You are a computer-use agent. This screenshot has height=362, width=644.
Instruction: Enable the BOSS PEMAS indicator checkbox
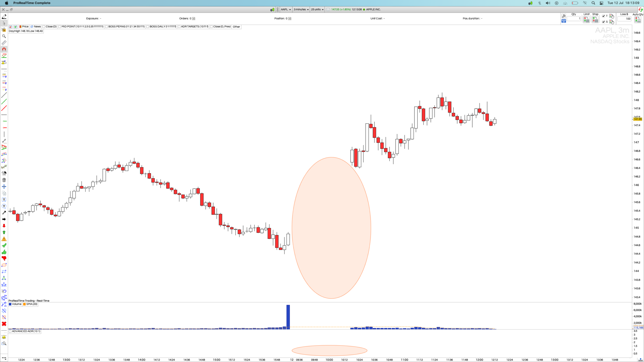click(x=107, y=27)
